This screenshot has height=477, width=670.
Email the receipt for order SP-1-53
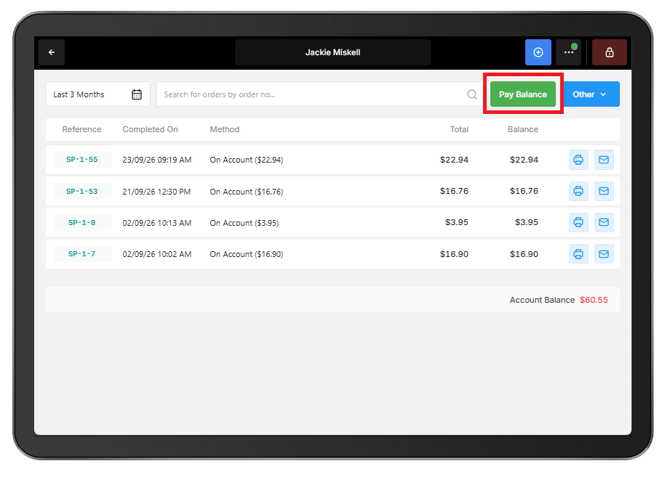click(604, 191)
